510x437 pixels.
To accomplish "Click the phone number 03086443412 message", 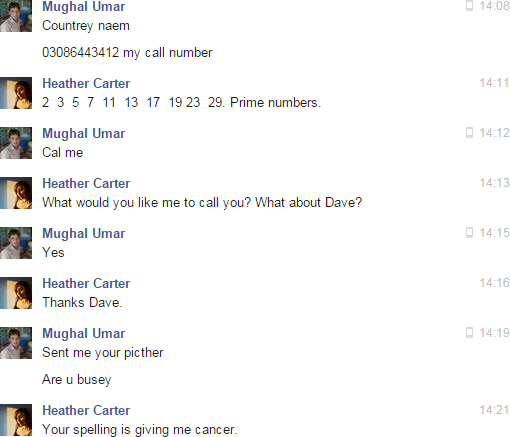I will tap(127, 53).
